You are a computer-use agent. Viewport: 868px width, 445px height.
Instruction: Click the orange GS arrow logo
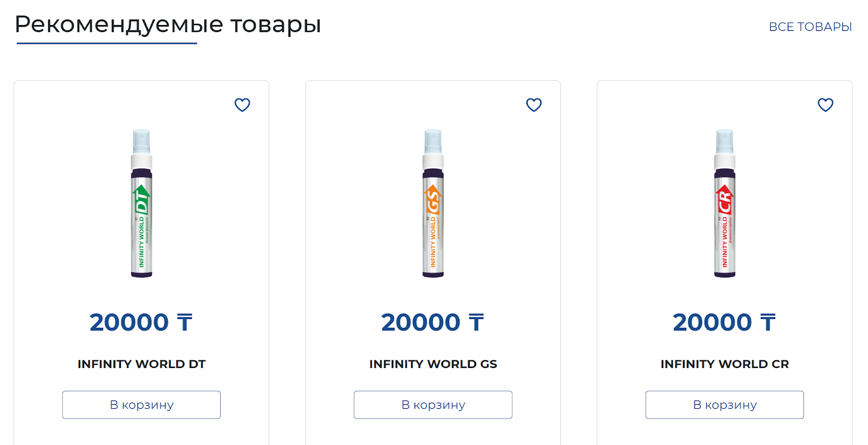pyautogui.click(x=433, y=200)
